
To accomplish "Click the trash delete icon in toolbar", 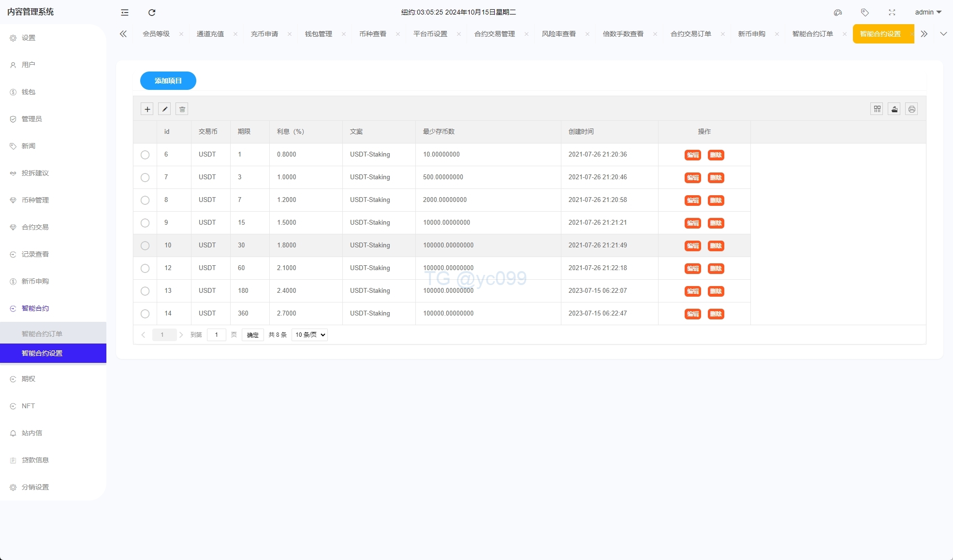I will click(182, 109).
